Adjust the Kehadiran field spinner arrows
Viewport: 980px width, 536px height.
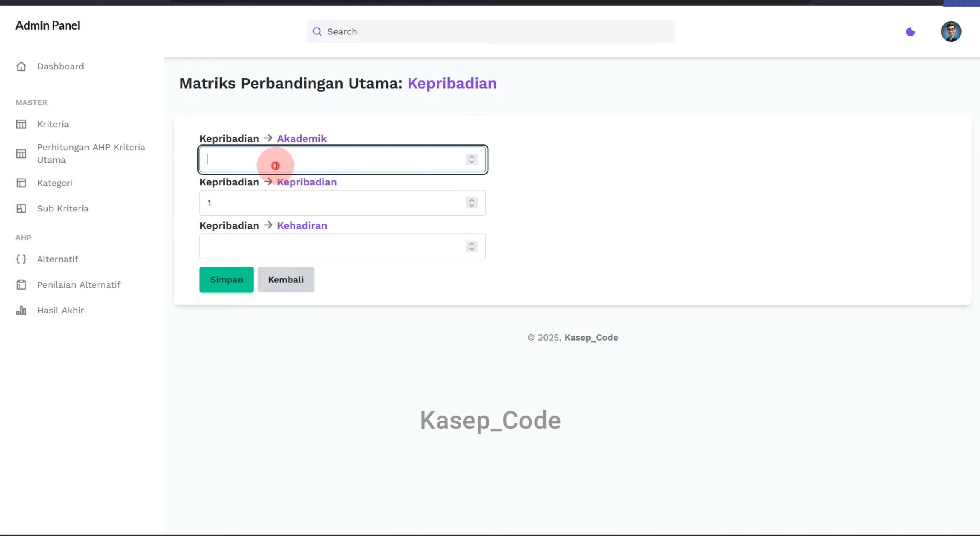click(471, 246)
